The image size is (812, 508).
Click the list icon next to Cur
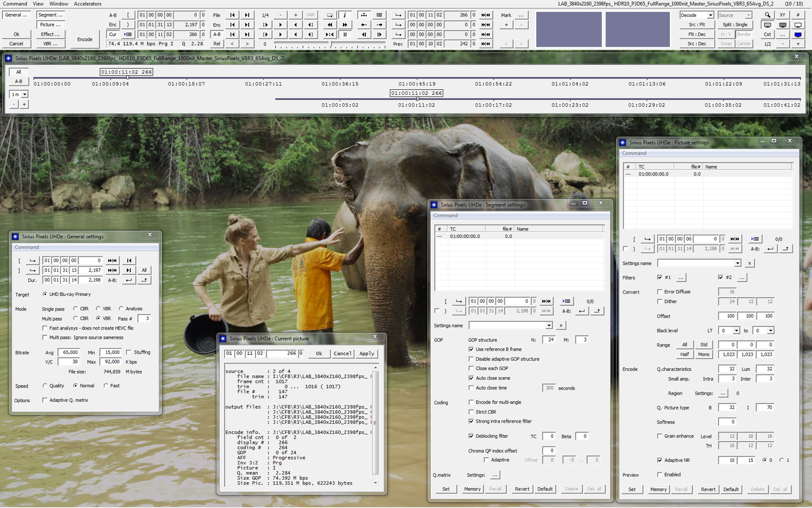tap(128, 34)
